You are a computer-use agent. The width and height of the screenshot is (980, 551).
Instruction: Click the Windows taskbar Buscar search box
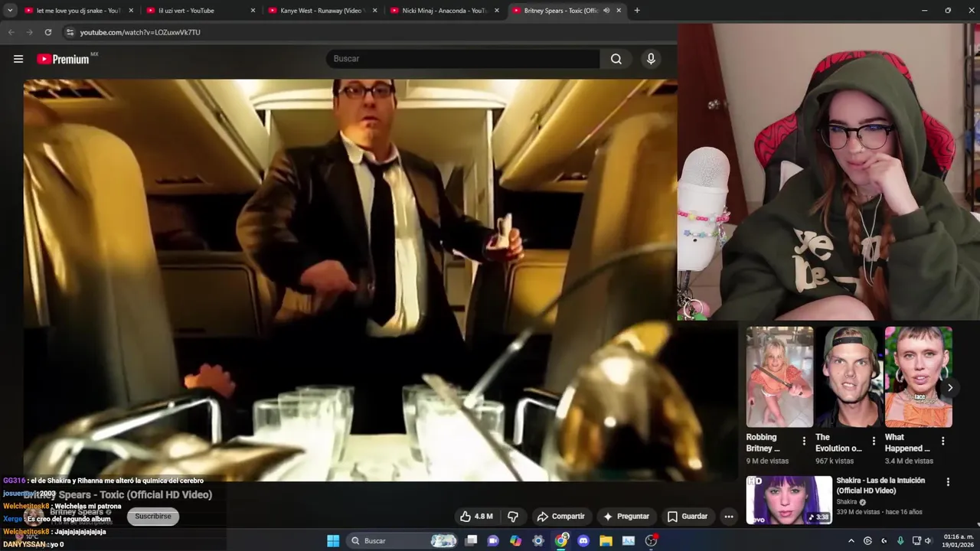(x=403, y=541)
